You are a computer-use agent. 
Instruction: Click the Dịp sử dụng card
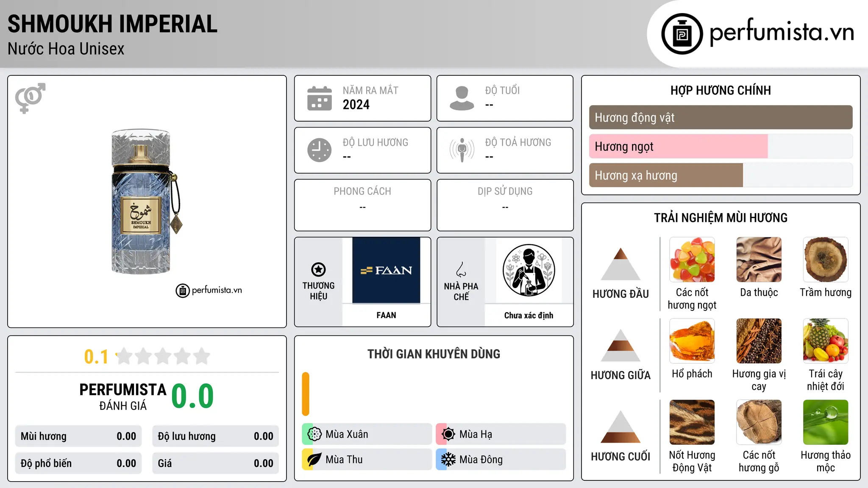point(505,205)
